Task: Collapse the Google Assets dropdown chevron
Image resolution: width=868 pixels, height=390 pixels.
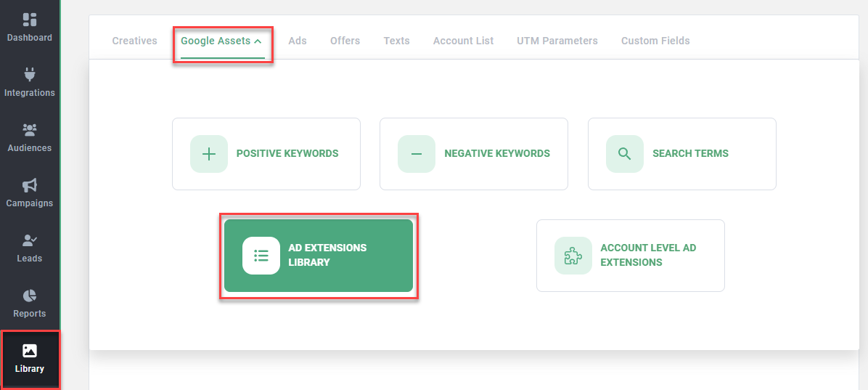Action: 258,41
